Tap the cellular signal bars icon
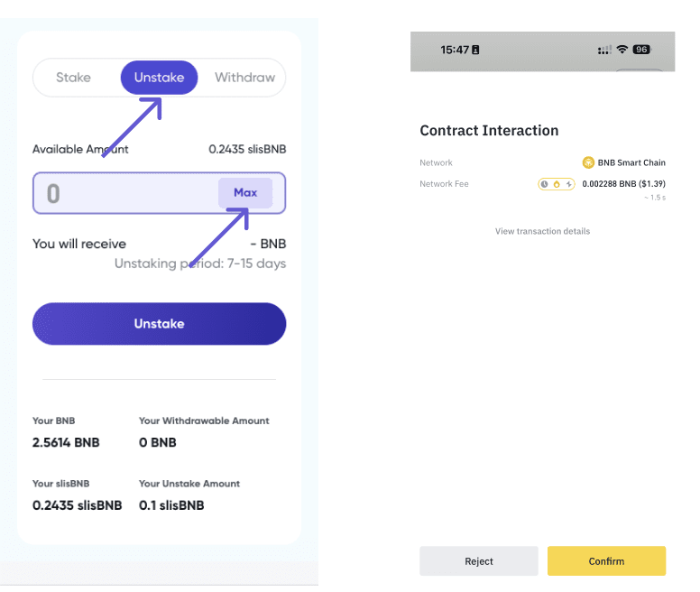This screenshot has width=700, height=592. click(604, 50)
